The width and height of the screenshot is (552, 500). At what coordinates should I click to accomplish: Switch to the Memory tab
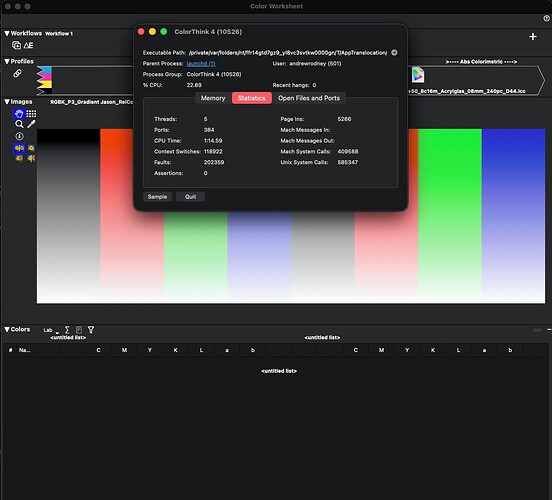(213, 98)
